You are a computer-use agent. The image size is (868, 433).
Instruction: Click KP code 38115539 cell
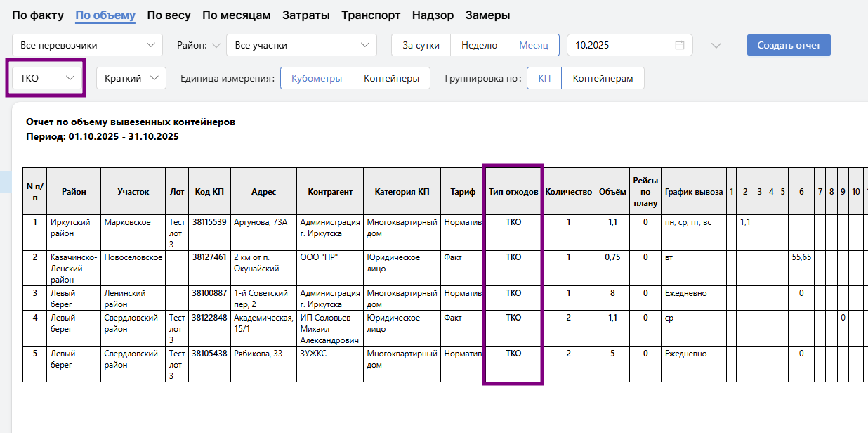pyautogui.click(x=209, y=222)
